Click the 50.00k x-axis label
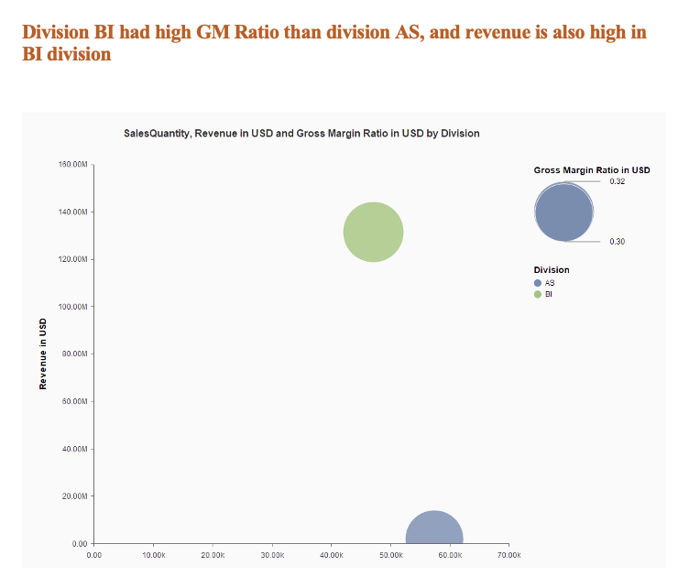The height and width of the screenshot is (588, 700). (x=390, y=555)
